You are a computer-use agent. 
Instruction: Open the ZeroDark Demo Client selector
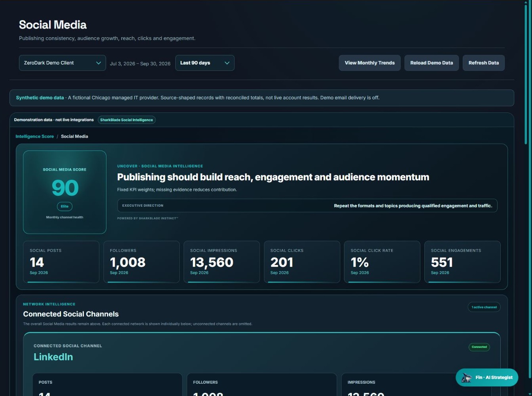(62, 63)
